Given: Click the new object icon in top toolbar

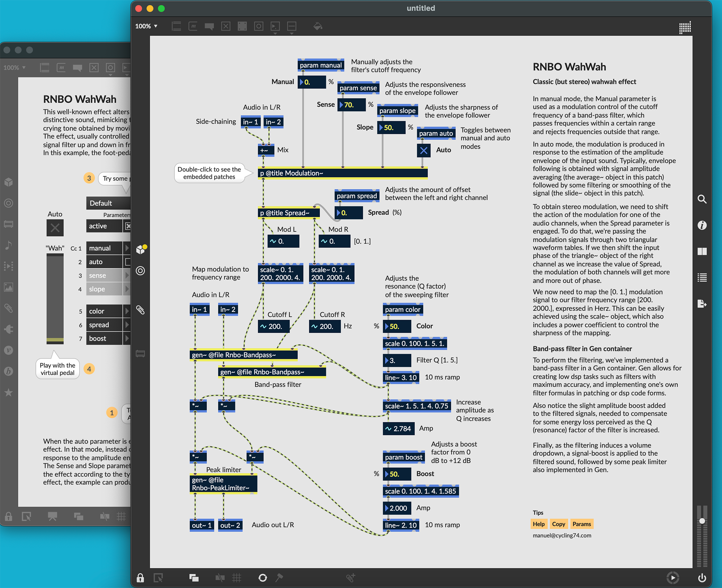Looking at the screenshot, I should 176,26.
